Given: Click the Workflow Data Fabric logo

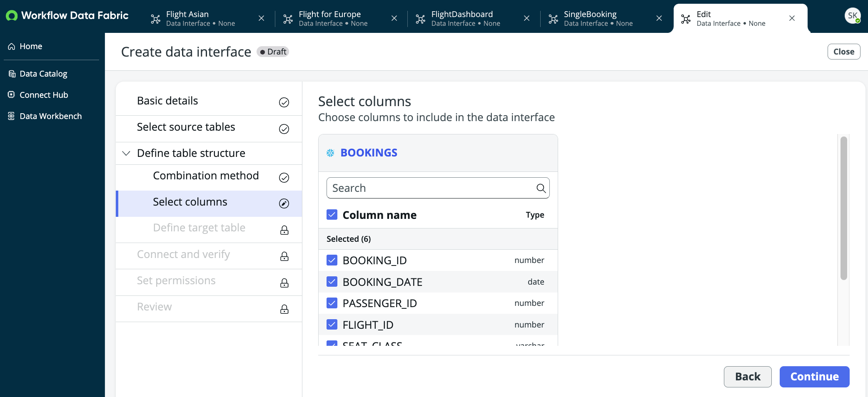Looking at the screenshot, I should point(67,16).
